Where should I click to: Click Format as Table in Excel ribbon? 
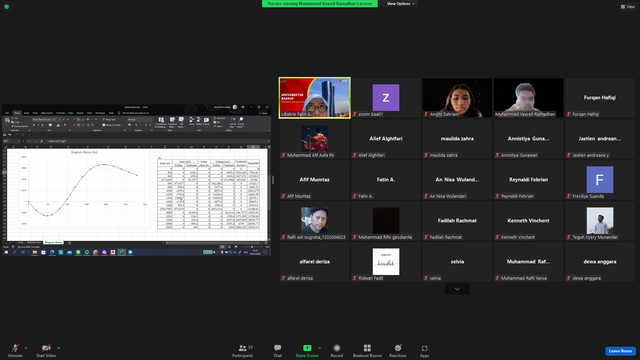click(172, 122)
